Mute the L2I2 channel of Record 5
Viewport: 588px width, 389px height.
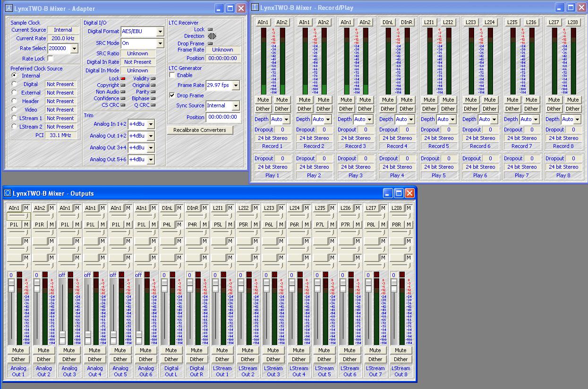point(448,100)
